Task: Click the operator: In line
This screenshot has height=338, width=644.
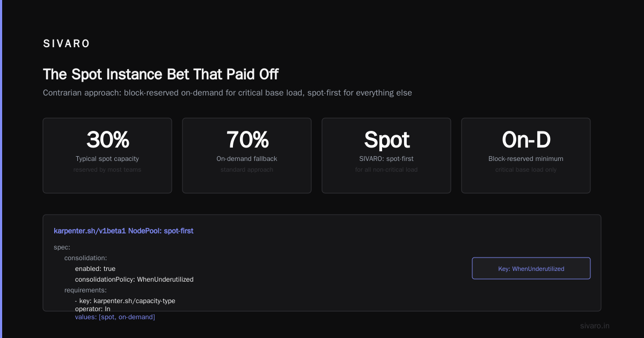Action: coord(92,309)
